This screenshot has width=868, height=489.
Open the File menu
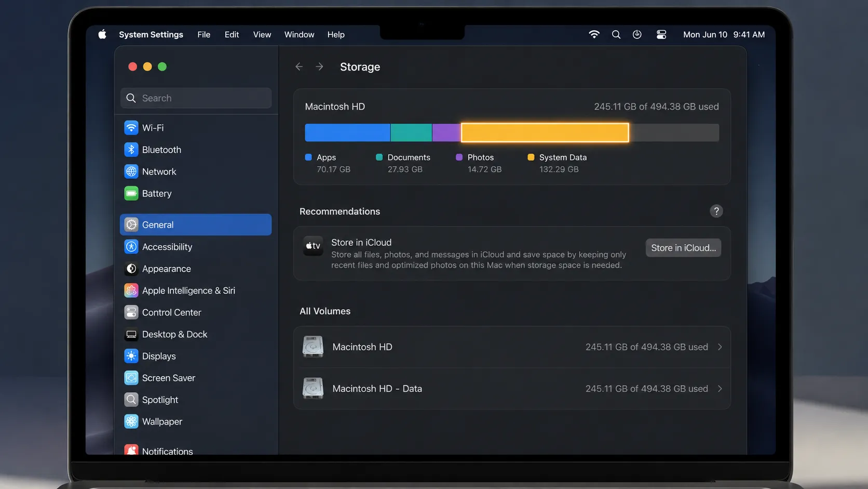(x=204, y=34)
